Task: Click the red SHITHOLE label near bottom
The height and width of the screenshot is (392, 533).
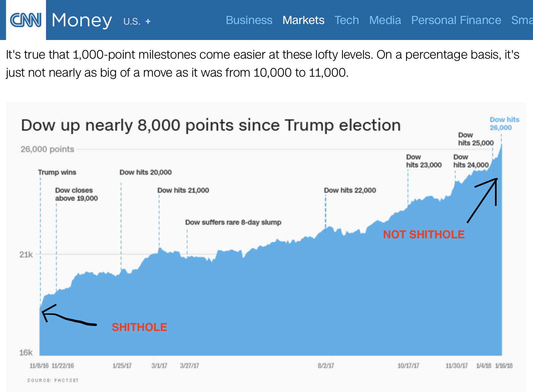Action: 139,327
